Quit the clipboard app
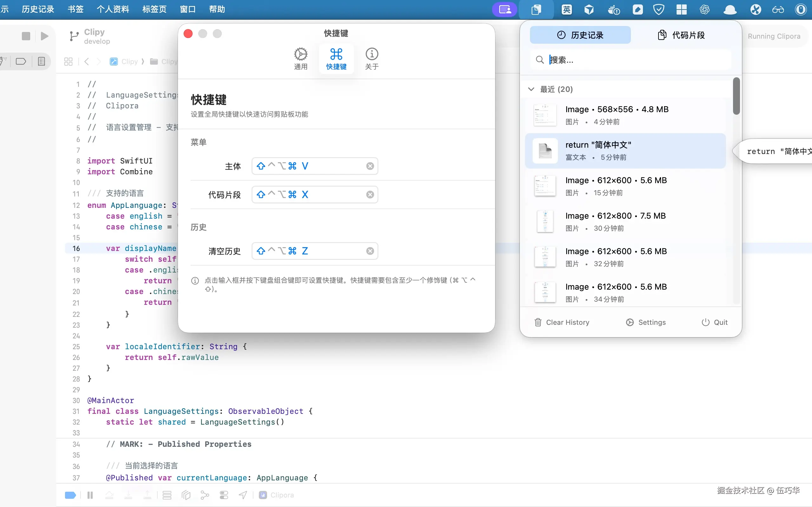This screenshot has width=812, height=507. coord(714,322)
